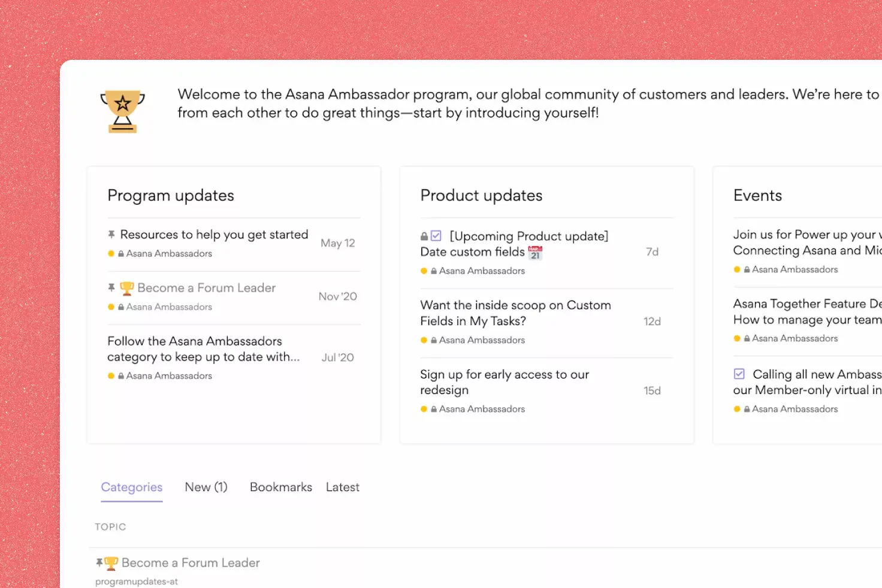Click the trophy icon in the topic list row

tap(111, 563)
